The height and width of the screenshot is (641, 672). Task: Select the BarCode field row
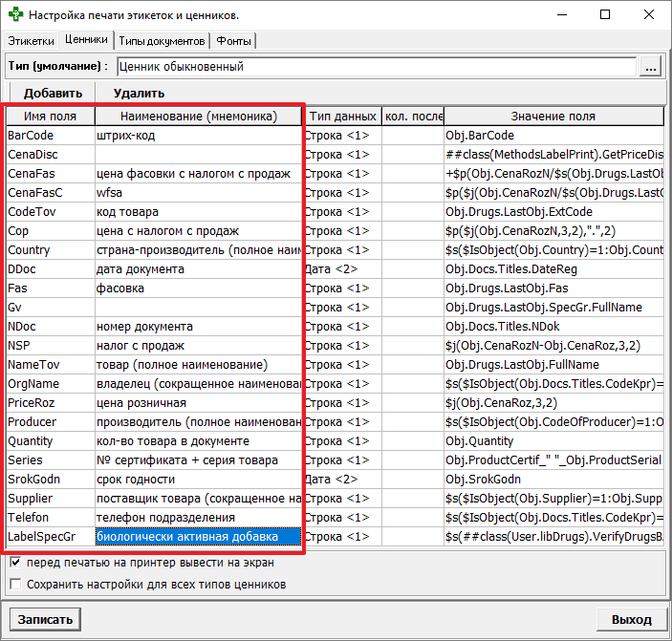point(50,136)
